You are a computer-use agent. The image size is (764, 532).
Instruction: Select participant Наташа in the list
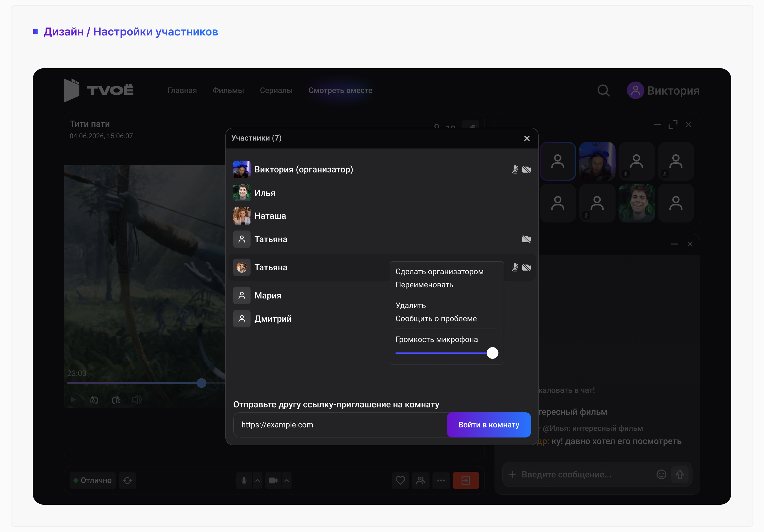pyautogui.click(x=382, y=216)
